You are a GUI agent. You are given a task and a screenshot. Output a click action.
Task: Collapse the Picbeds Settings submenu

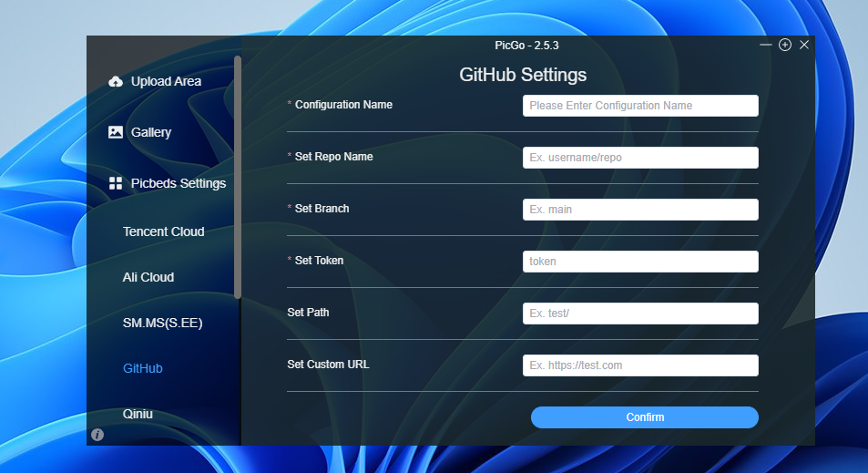179,183
